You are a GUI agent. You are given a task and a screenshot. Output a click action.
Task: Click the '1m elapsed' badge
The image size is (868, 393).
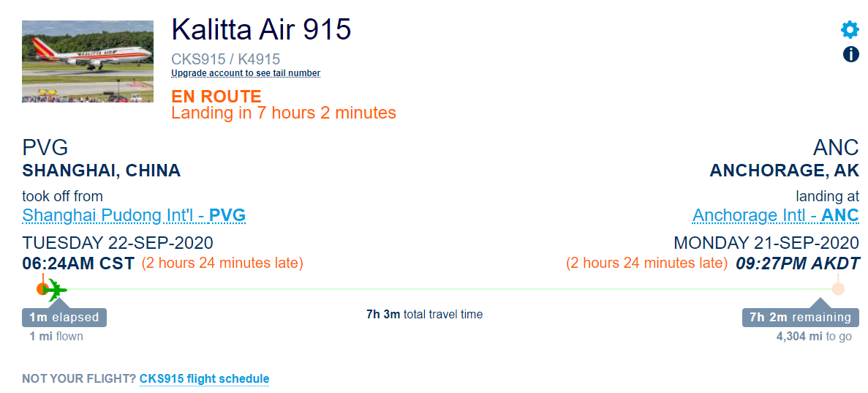[64, 318]
